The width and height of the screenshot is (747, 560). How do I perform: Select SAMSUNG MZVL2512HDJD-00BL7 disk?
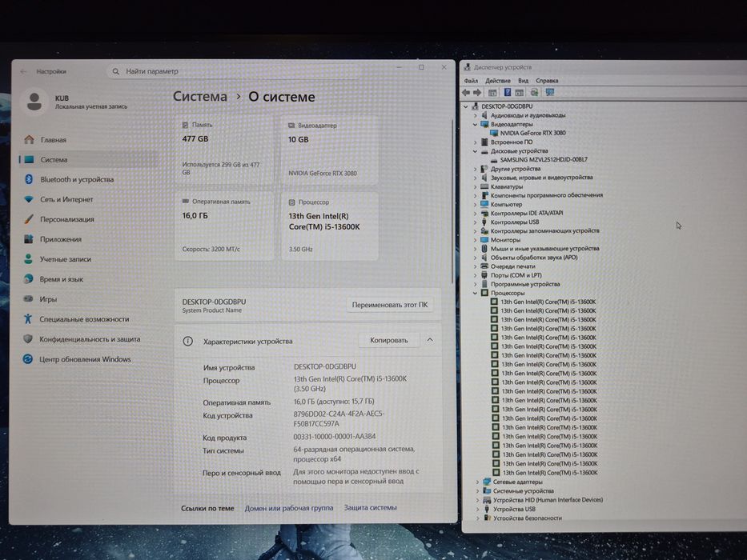pos(544,160)
